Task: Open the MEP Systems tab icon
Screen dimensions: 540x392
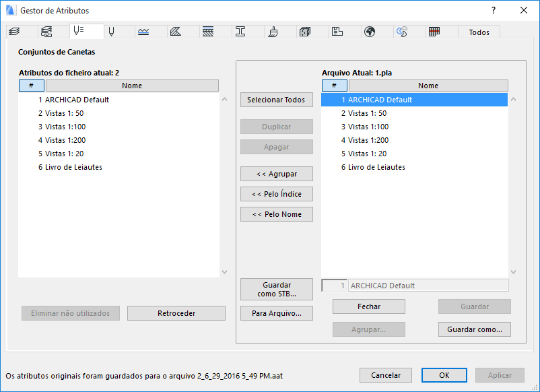Action: click(x=402, y=32)
